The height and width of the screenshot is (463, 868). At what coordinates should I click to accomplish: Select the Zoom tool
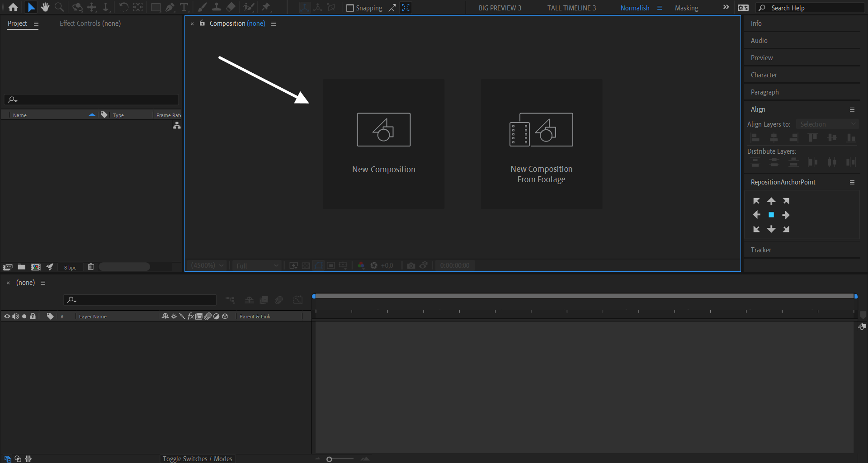[x=59, y=7]
